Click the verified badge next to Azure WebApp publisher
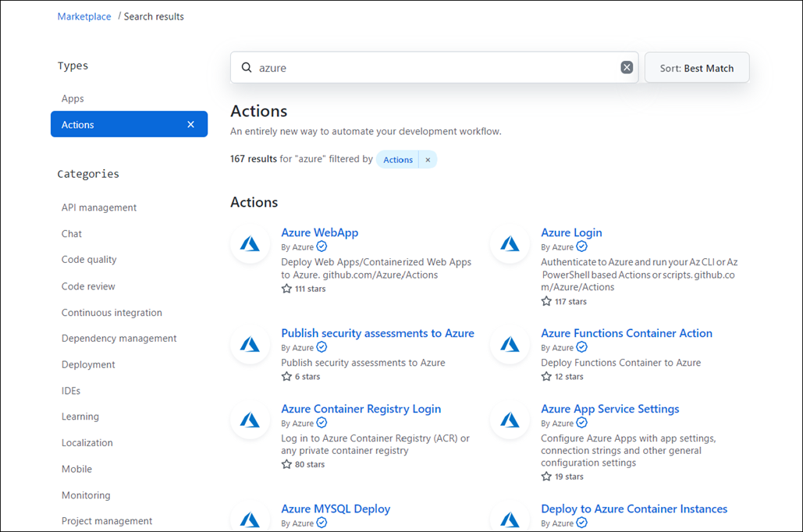Viewport: 803px width, 532px height. [x=322, y=247]
